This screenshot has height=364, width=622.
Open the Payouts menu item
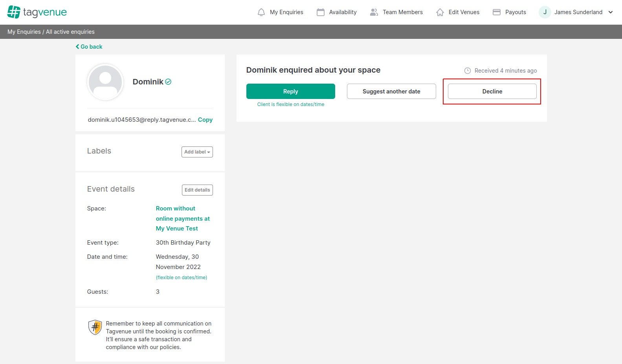coord(516,12)
